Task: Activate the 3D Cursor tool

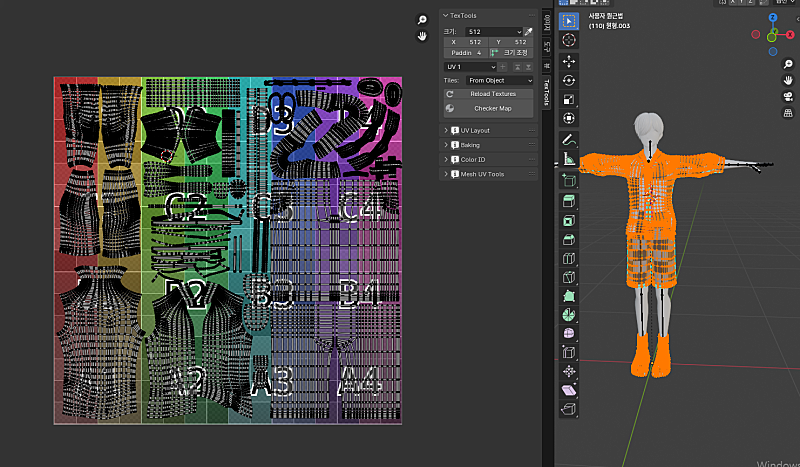Action: [569, 40]
